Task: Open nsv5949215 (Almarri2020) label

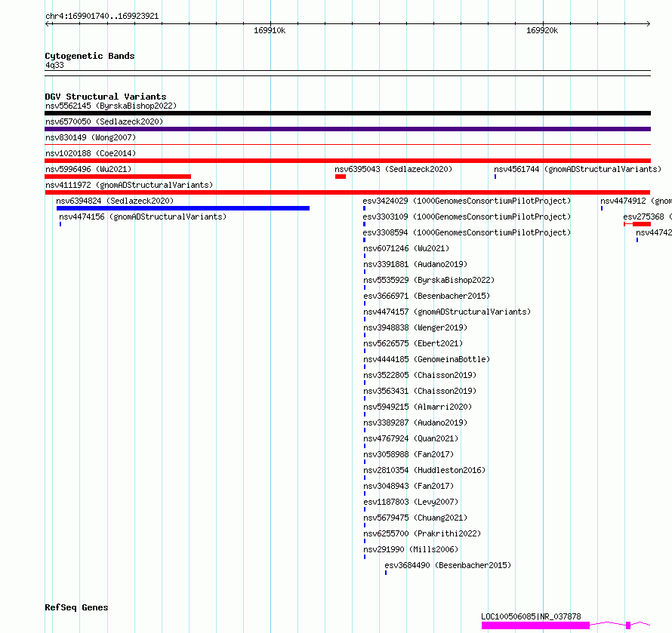Action: [418, 407]
